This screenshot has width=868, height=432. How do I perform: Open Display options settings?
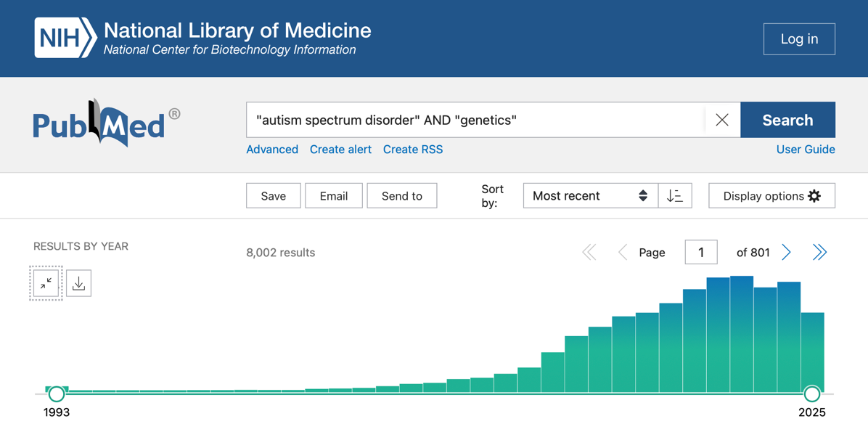coord(771,196)
